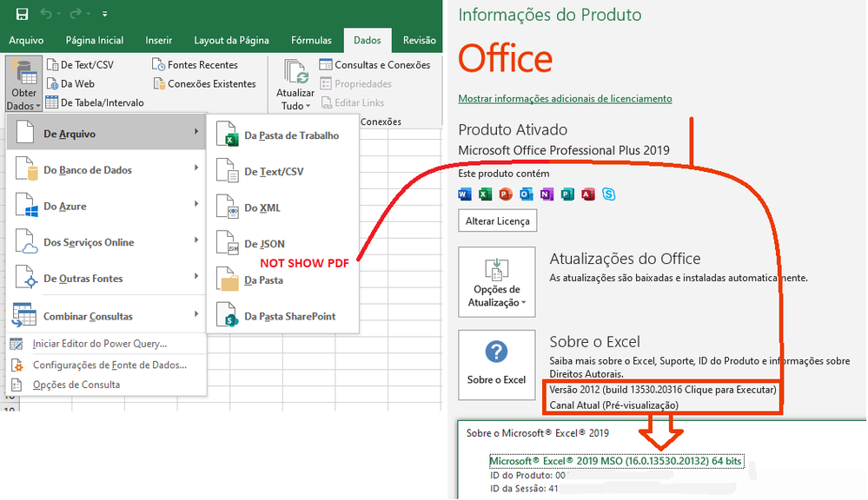Expand Do Banco de Dados submenu
Screen dimensions: 868x500
point(106,169)
